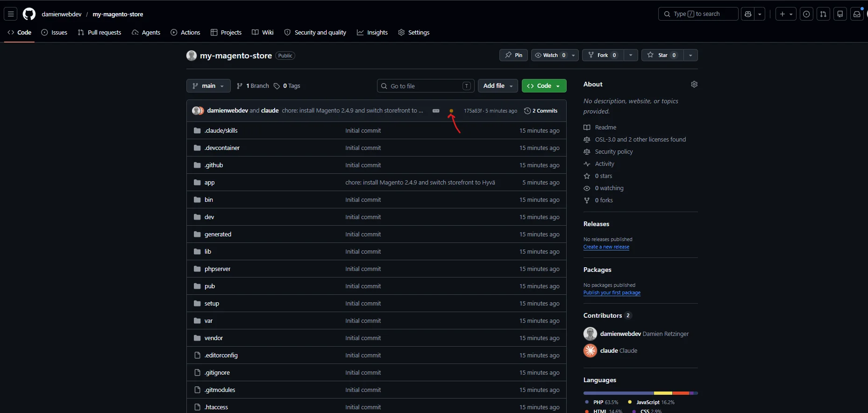View the 1 Branch list

pos(253,86)
